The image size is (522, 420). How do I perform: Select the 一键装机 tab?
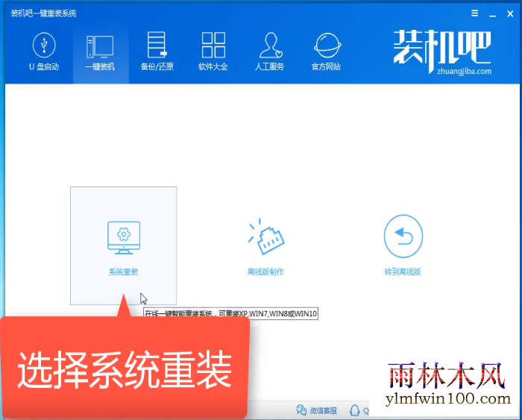pyautogui.click(x=100, y=53)
